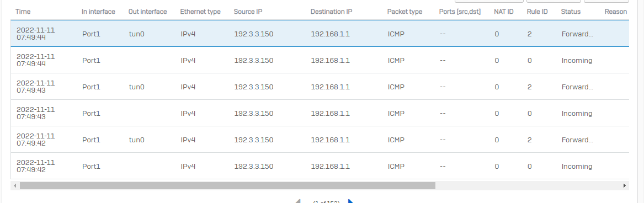The image size is (644, 203).
Task: Go to previous page with gray arrow
Action: coord(298,201)
